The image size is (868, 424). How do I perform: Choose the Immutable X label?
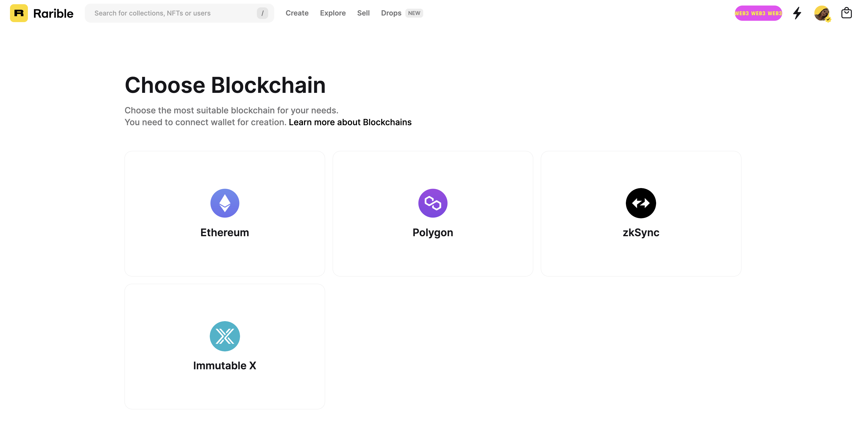pos(225,366)
